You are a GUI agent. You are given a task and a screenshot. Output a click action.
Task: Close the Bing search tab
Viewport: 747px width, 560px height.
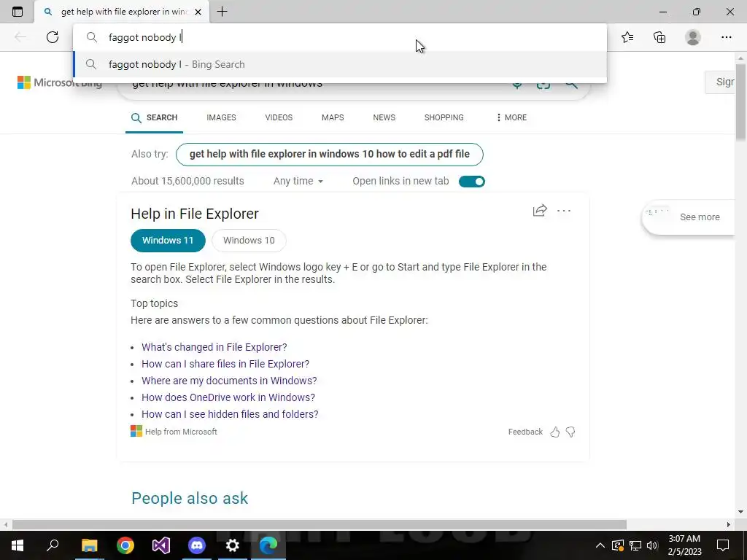click(x=198, y=12)
